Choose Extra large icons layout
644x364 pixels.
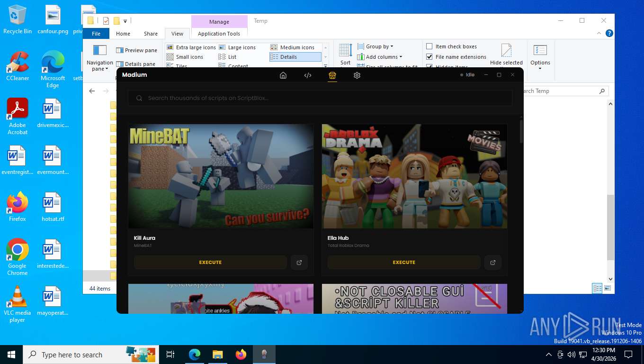coord(191,47)
